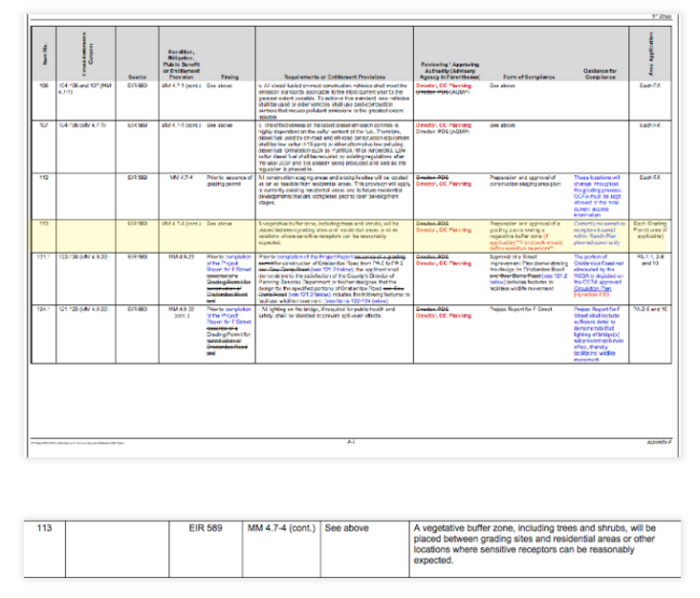700x598 pixels.
Task: Click the red 'Director, OC Planning' text in row 113
Action: [444, 230]
